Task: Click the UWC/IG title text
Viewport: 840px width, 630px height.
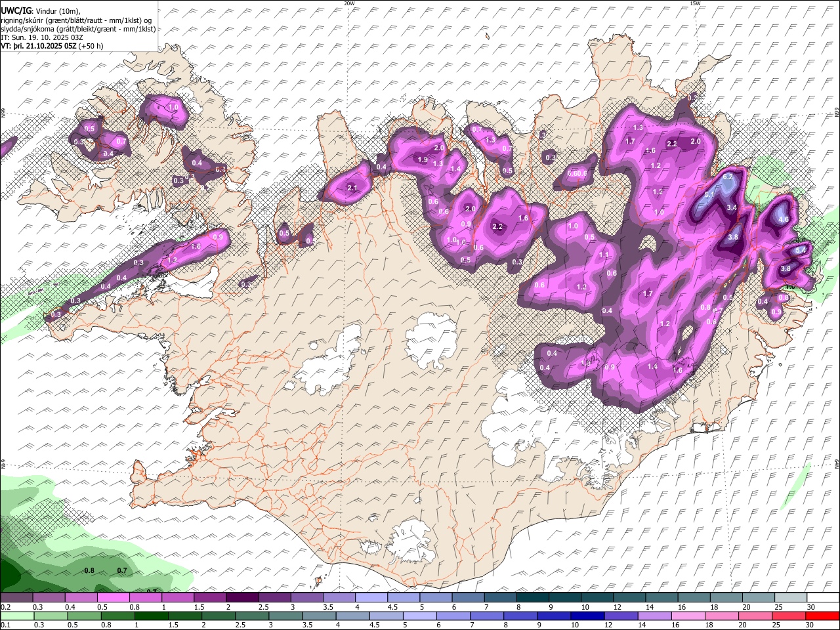Action: coord(15,11)
